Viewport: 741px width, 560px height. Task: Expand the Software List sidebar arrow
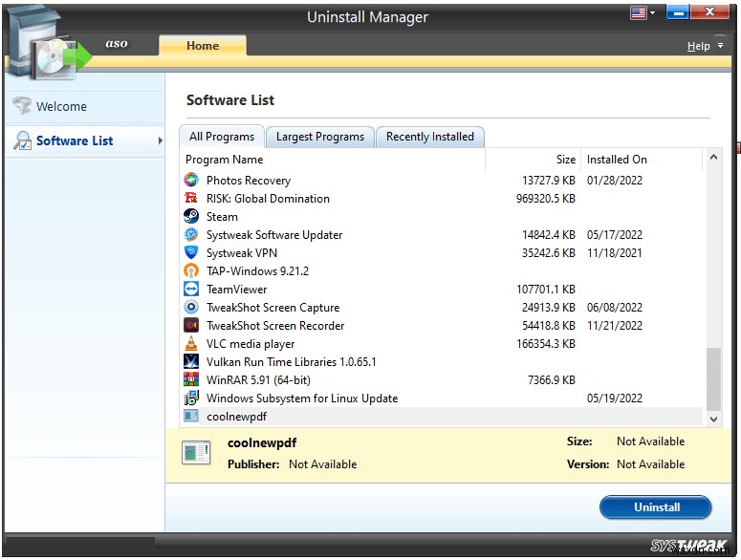click(x=160, y=141)
